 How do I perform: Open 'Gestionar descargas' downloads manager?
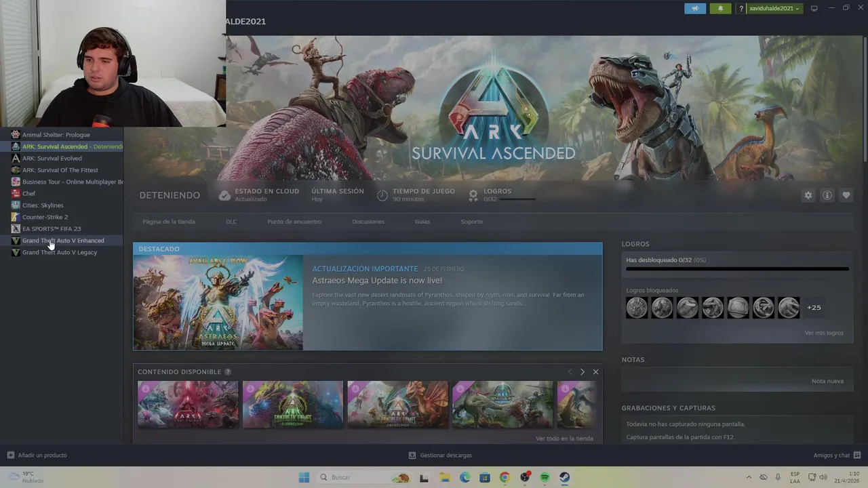click(440, 455)
